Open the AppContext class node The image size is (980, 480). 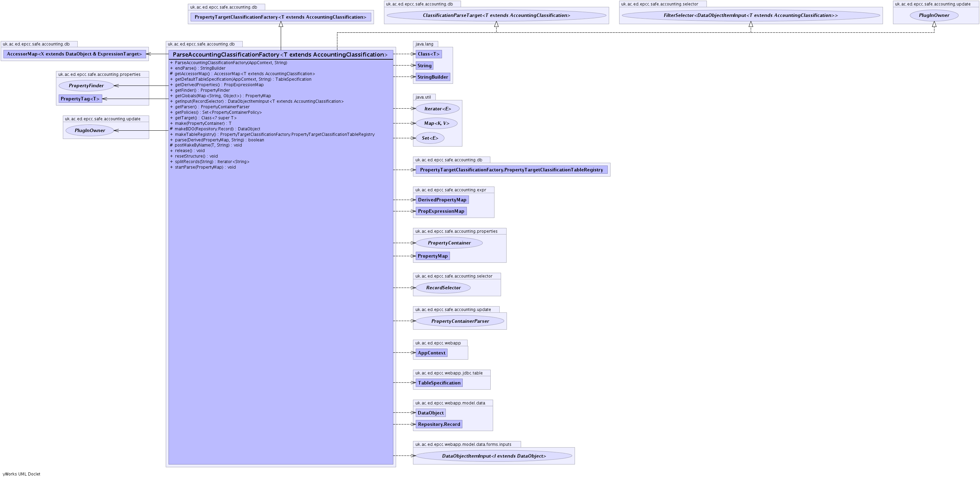431,353
